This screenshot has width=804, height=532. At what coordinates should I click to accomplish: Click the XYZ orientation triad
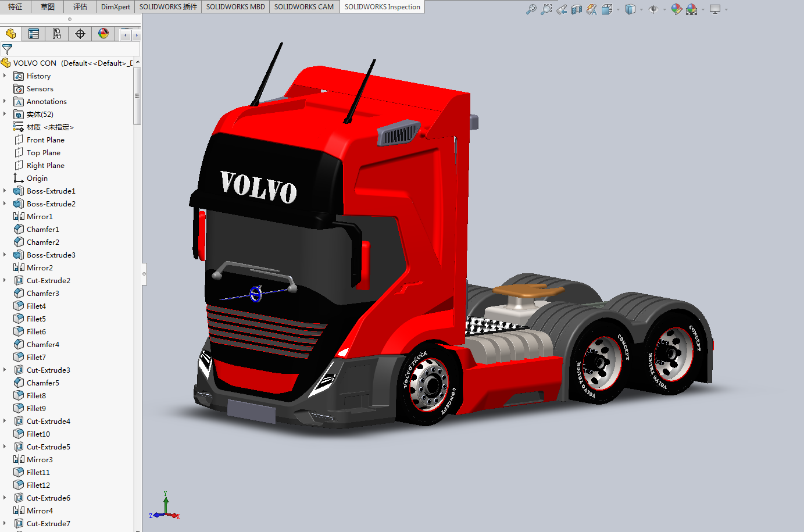pos(165,506)
